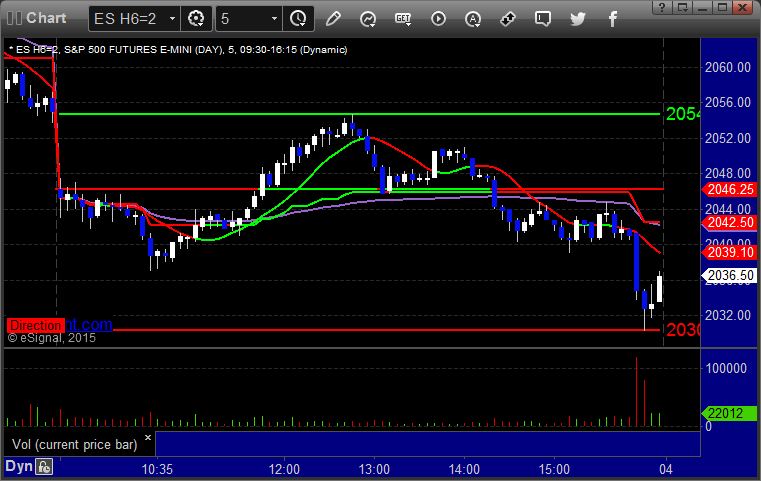The image size is (761, 481).
Task: Click the 13:00 time axis label
Action: 374,469
